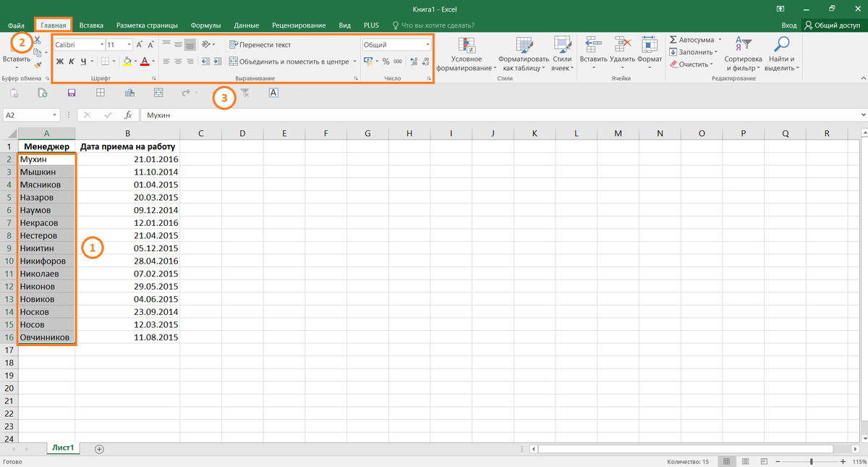Viewport: 868px width, 467px height.
Task: Click the A text box toolbar icon
Action: pos(273,93)
